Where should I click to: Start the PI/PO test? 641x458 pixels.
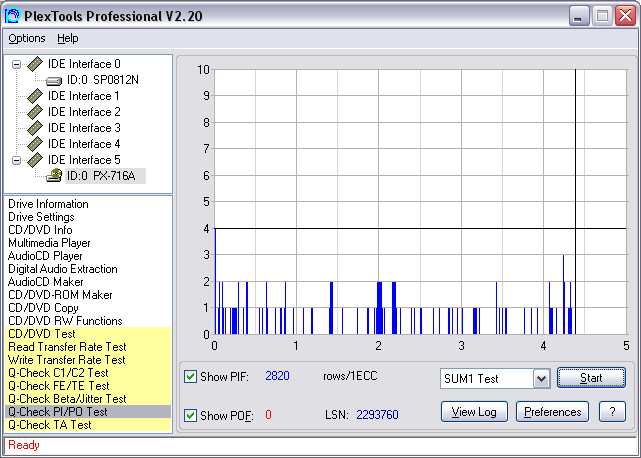point(591,377)
